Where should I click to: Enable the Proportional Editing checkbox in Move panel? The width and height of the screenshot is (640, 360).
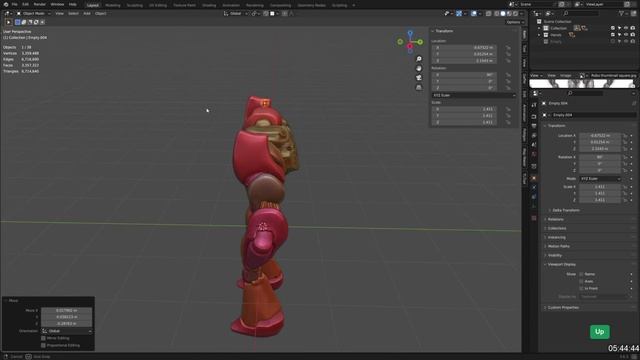tap(43, 345)
